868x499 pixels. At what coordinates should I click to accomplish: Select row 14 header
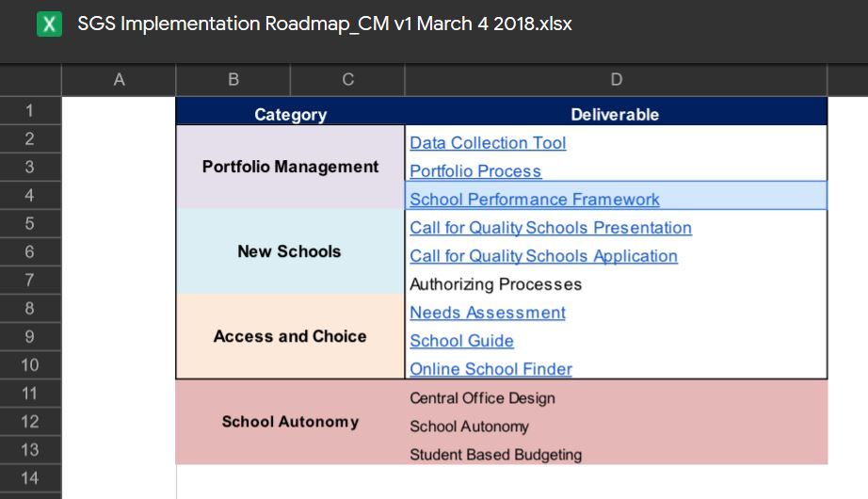(x=30, y=478)
